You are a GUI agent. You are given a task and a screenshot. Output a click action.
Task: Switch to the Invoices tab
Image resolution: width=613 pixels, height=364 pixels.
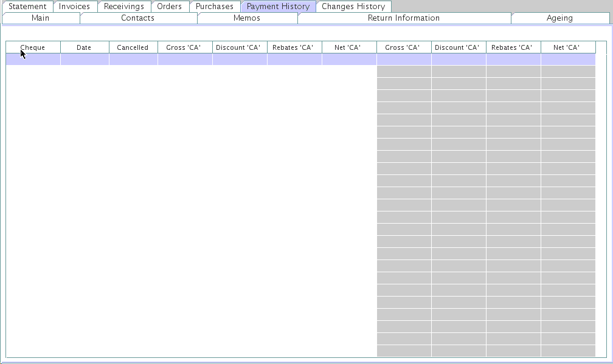click(74, 6)
